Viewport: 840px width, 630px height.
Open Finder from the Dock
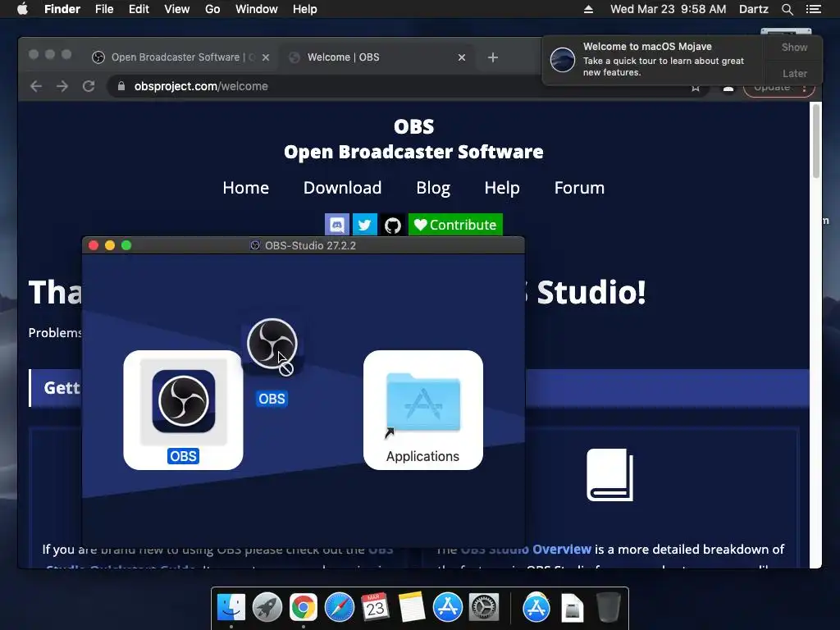click(x=231, y=608)
